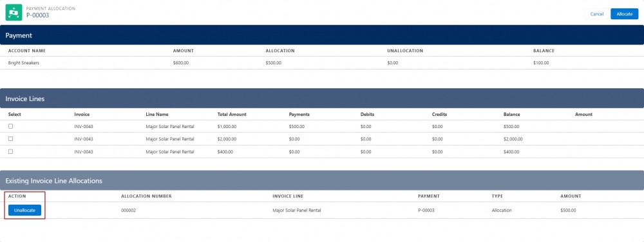
Task: Cancel the payment allocation
Action: 597,14
